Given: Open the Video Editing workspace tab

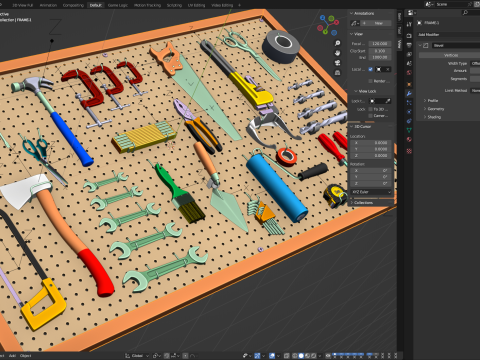Looking at the screenshot, I should (x=222, y=5).
